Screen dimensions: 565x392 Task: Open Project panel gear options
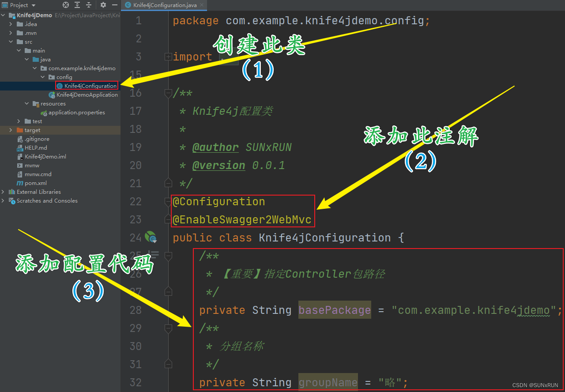[x=103, y=5]
